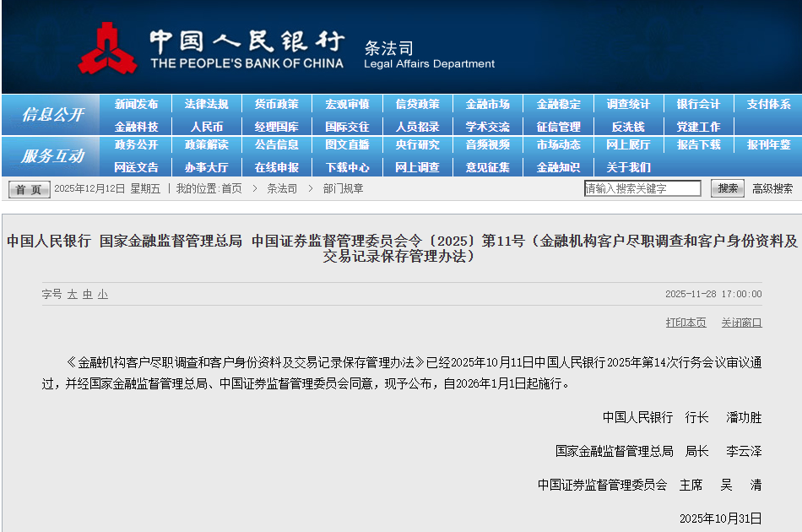The image size is (802, 532).
Task: Open the 法律法规 menu item
Action: pos(206,105)
